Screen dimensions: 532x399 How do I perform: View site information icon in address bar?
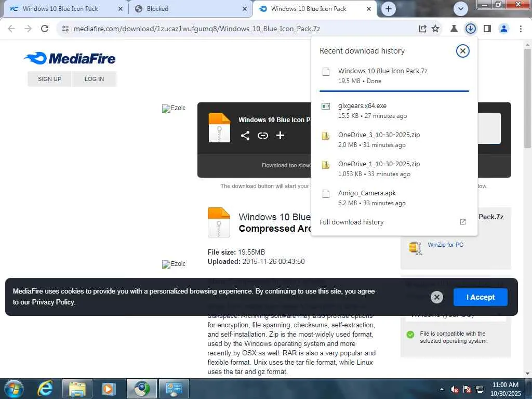(x=65, y=29)
